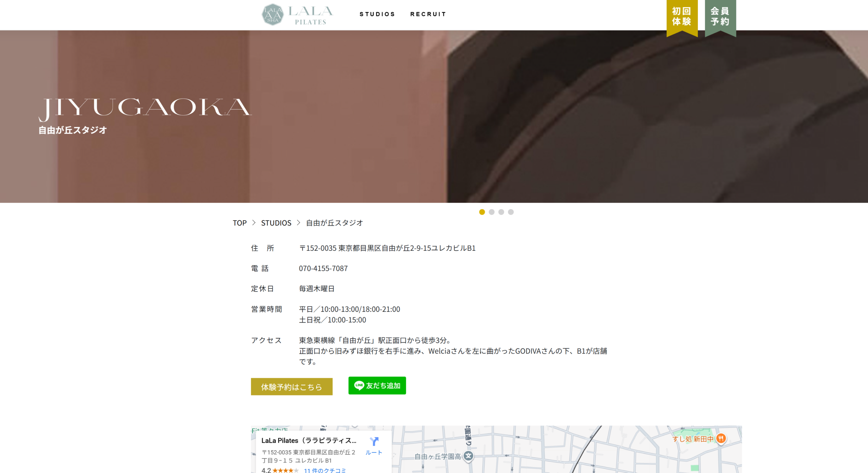Click STUDIOS in the breadcrumb trail
868x473 pixels.
(276, 223)
